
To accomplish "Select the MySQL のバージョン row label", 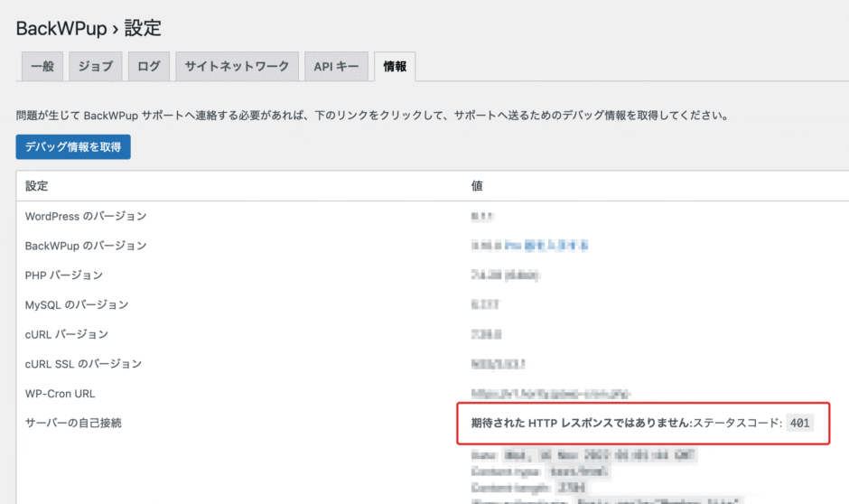I will (x=77, y=304).
